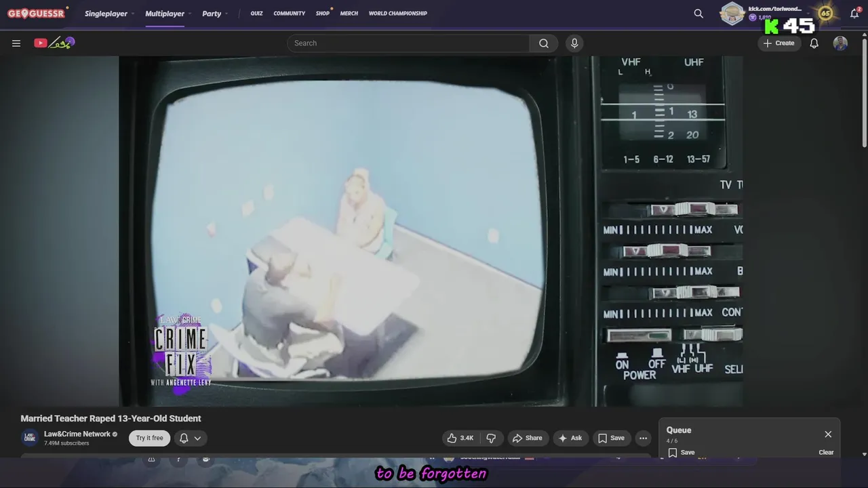868x488 pixels.
Task: Click the YouTube logo
Action: tap(54, 43)
